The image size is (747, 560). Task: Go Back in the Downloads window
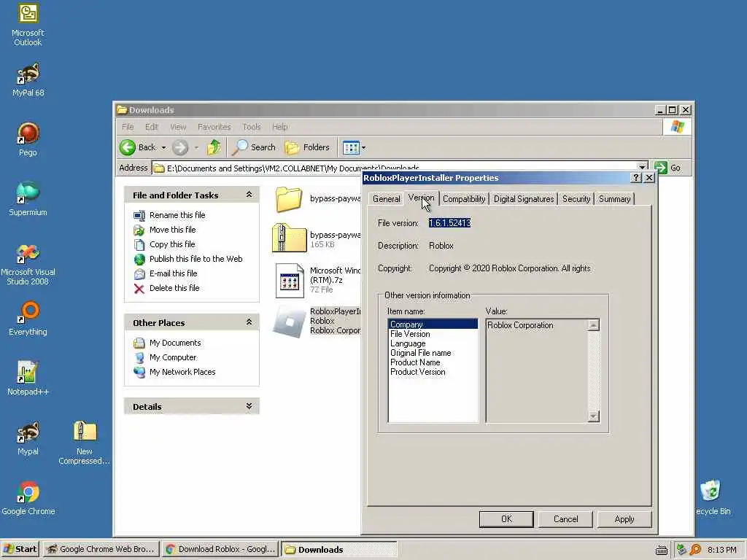point(138,147)
